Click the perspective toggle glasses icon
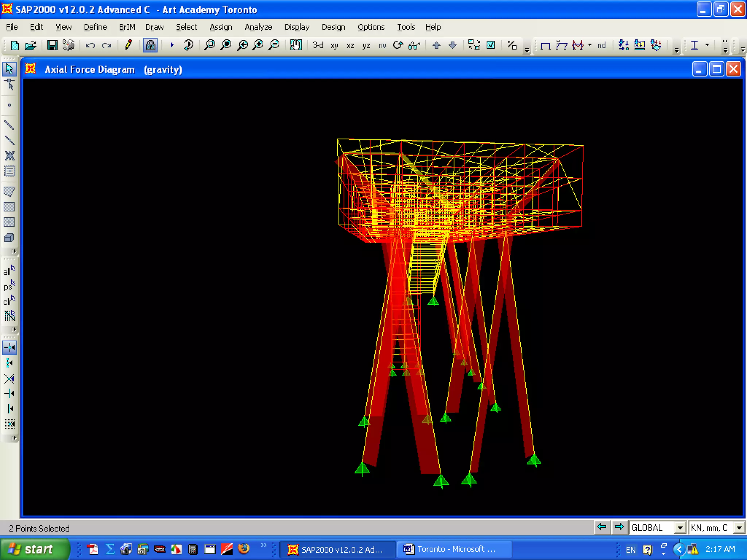 [414, 45]
